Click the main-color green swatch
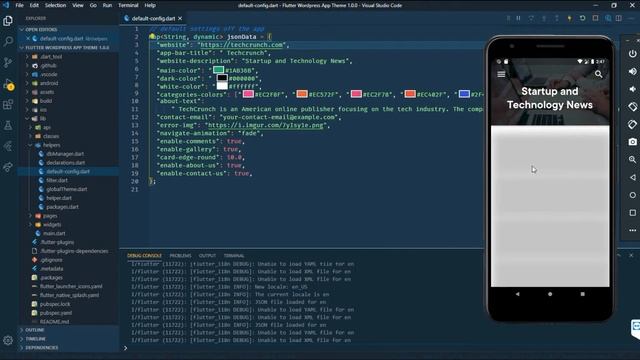The image size is (640, 360). [218, 70]
